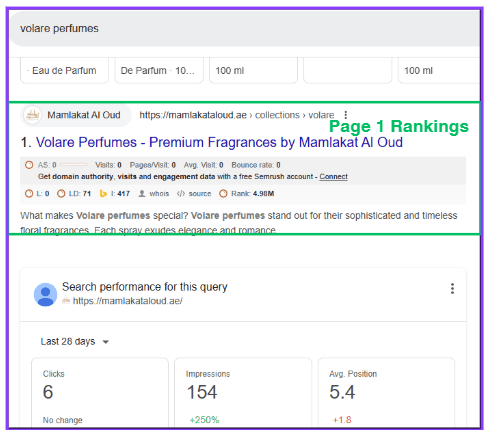
Task: Click the 'L: 0' links icon
Action: coord(29,194)
